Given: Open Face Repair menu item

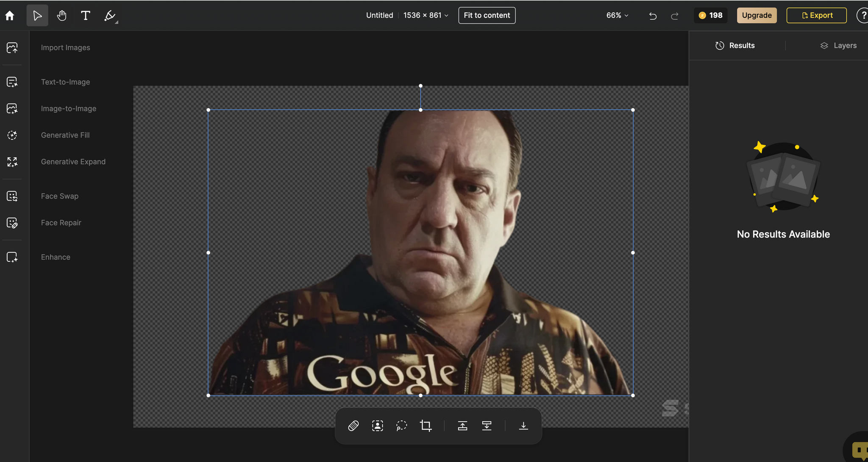Looking at the screenshot, I should point(61,223).
